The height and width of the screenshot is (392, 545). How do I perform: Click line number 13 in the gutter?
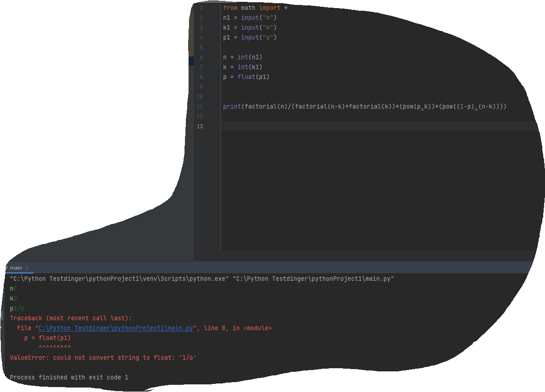pyautogui.click(x=200, y=126)
